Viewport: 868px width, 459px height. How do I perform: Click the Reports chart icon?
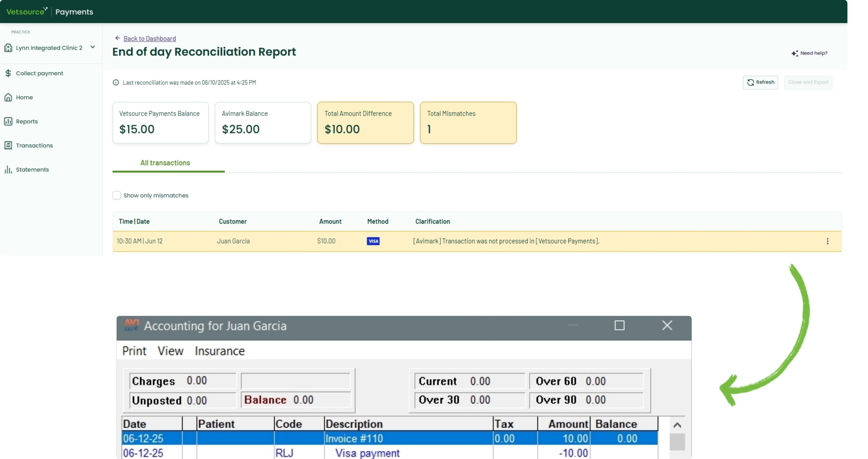[x=8, y=122]
